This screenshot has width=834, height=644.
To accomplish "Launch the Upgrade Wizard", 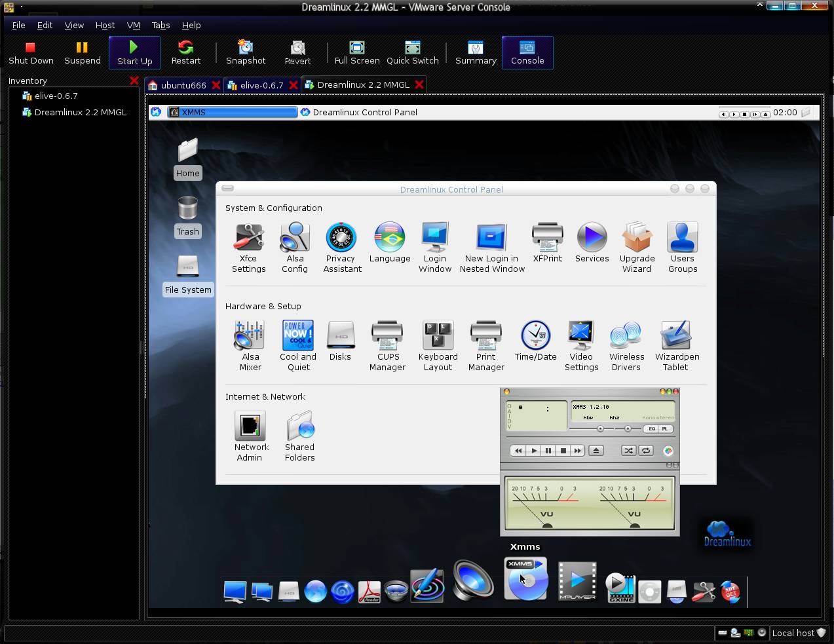I will (637, 248).
